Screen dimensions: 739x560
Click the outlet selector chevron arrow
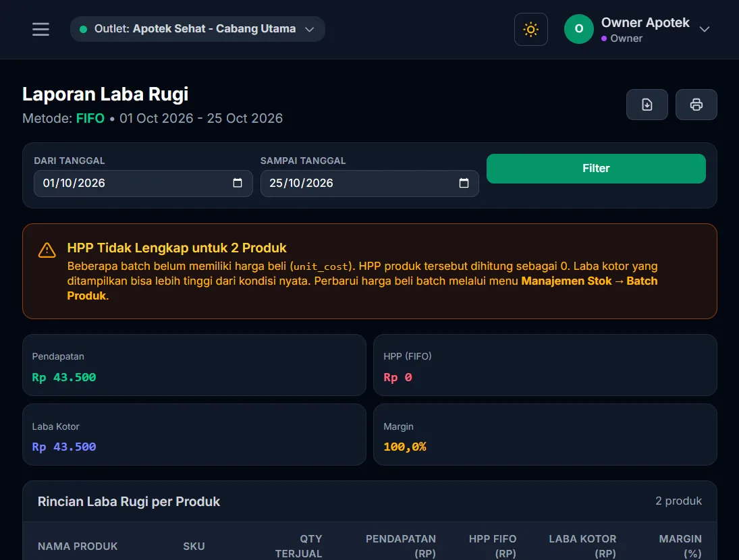310,29
